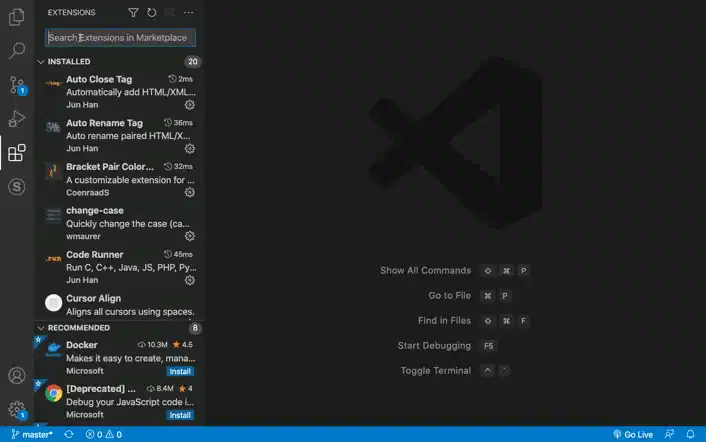Open manage gear for Auto Rename Tag

coord(190,149)
